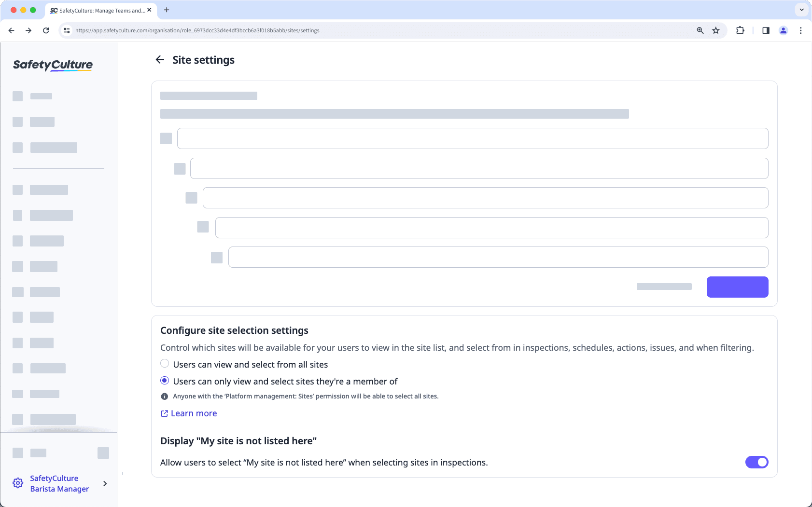Viewport: 812px width, 507px height.
Task: Click the info icon about Platform management permission
Action: pyautogui.click(x=165, y=396)
